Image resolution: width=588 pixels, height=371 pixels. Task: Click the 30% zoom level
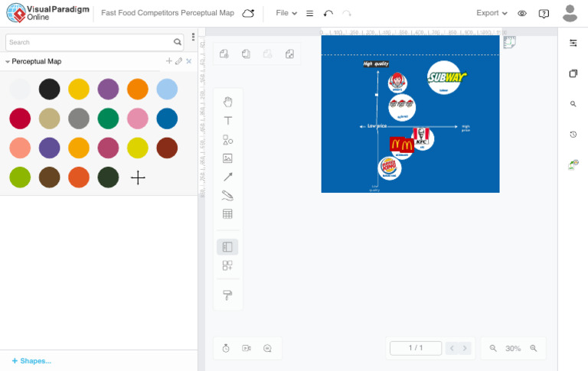point(513,349)
